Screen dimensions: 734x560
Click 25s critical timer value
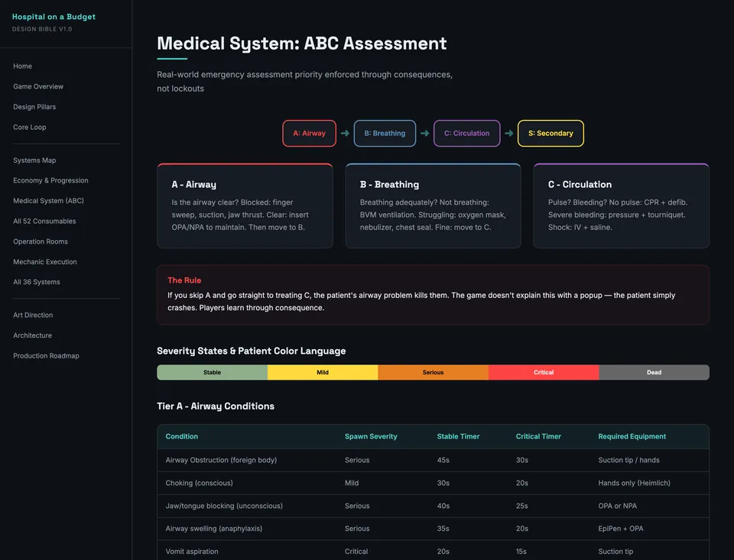pyautogui.click(x=522, y=506)
